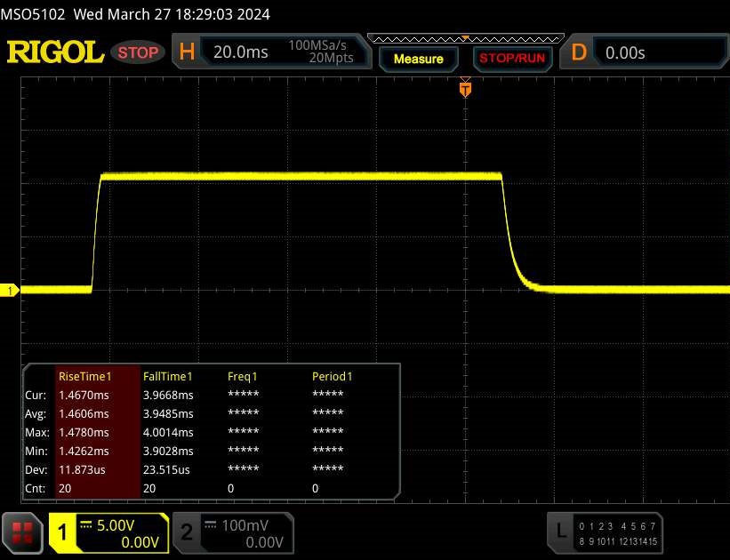This screenshot has width=730, height=560.
Task: Click channel 2 scale 100mV
Action: 245,525
